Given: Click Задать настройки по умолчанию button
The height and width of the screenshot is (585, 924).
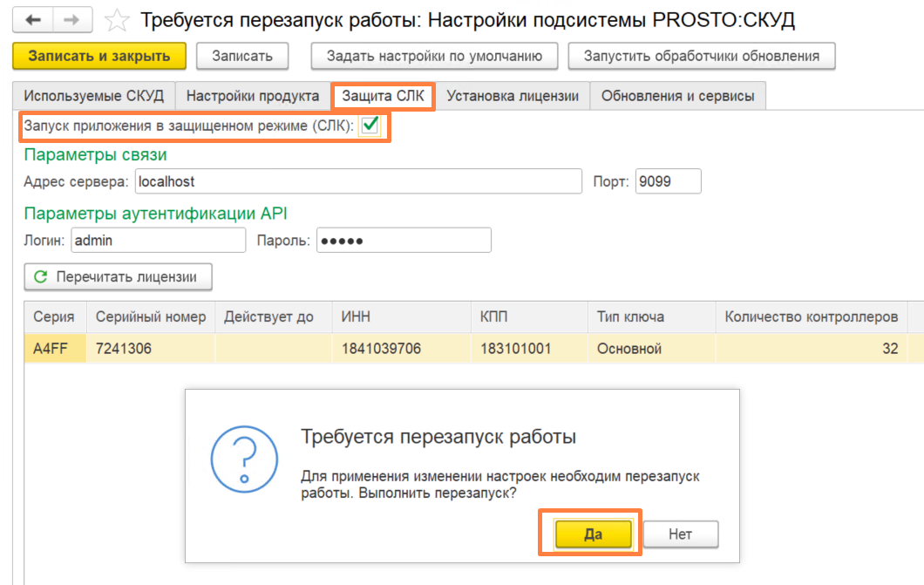Looking at the screenshot, I should click(434, 56).
